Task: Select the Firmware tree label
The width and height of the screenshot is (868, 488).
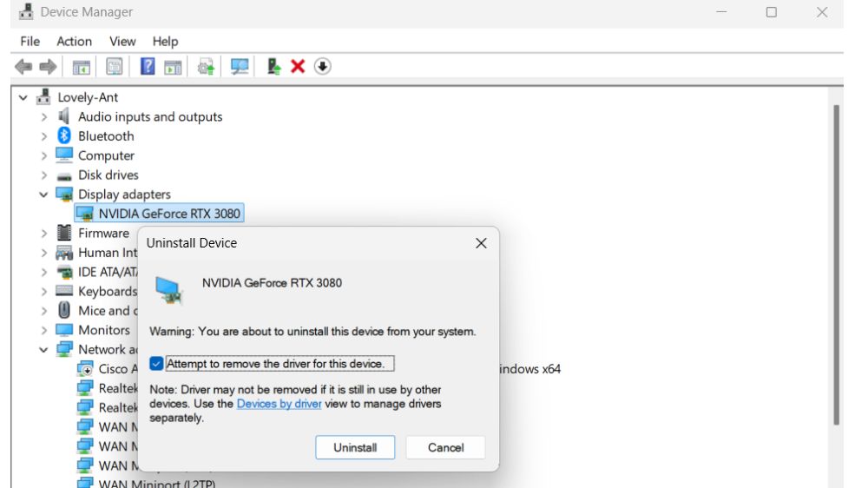Action: (x=103, y=233)
